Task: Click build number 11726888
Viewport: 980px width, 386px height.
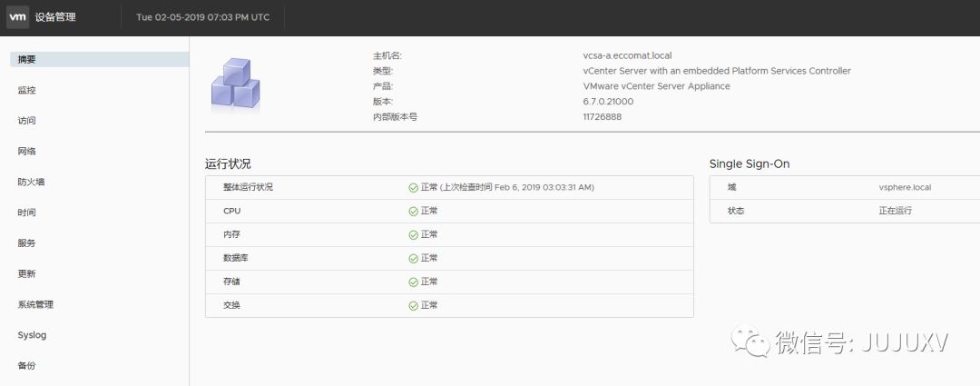Action: coord(603,117)
